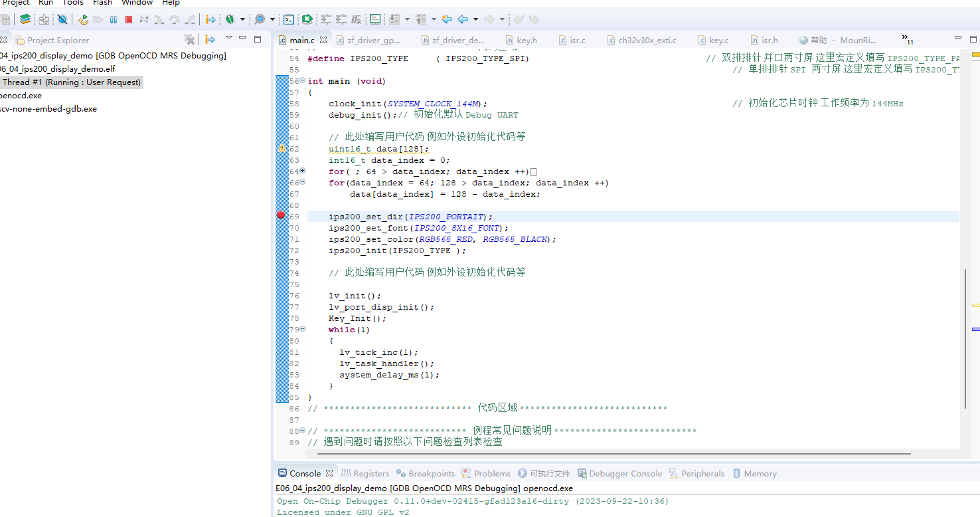This screenshot has width=980, height=517.
Task: Open the Flash menu
Action: point(102,3)
